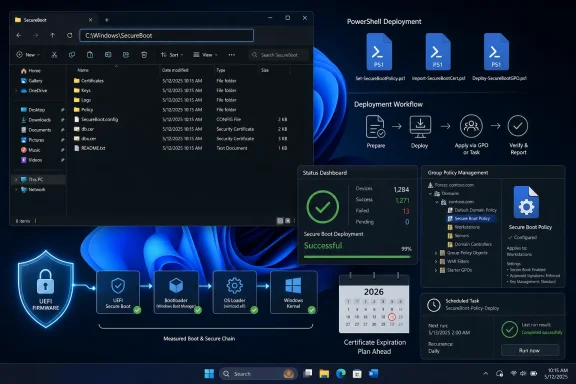Select the Import-SecureBootCert.ps1 script icon

tap(438, 51)
